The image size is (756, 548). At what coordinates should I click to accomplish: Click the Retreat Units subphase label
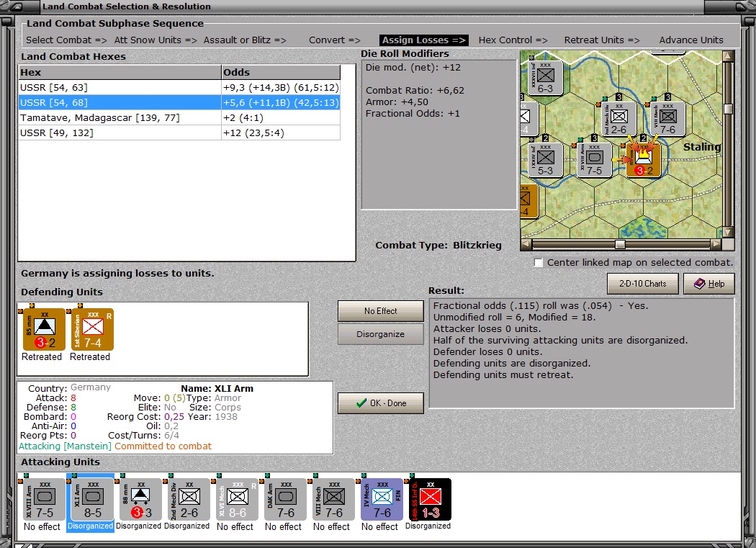[x=602, y=40]
